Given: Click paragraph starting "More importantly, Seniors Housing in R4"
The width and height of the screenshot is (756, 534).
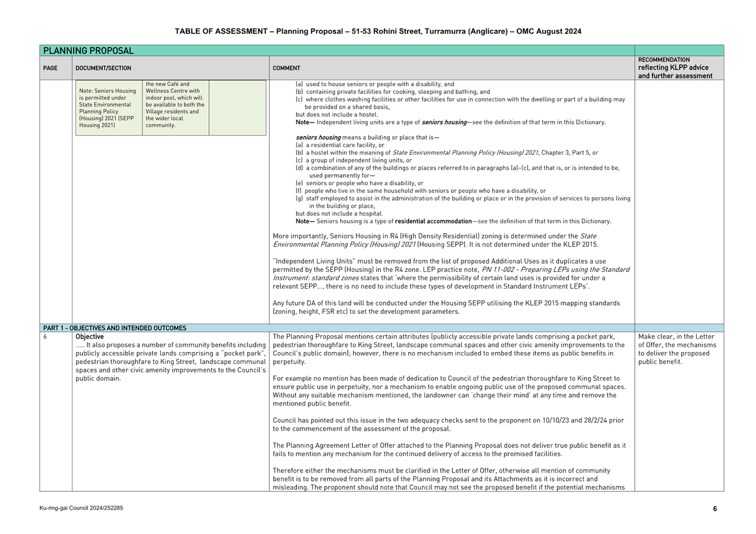Looking at the screenshot, I should pyautogui.click(x=436, y=240).
